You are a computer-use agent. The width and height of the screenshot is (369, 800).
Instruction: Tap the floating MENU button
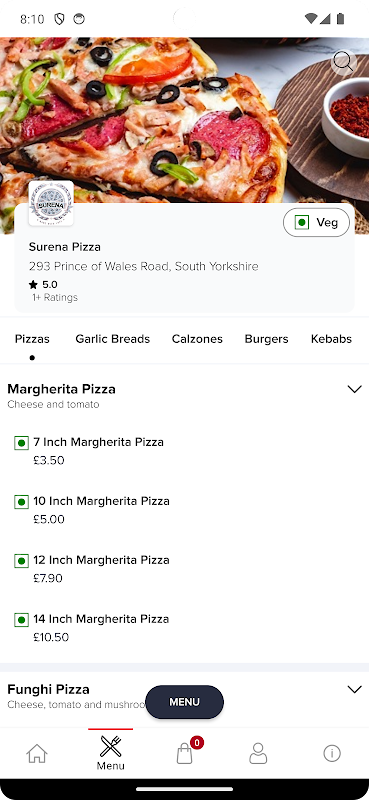(x=184, y=702)
